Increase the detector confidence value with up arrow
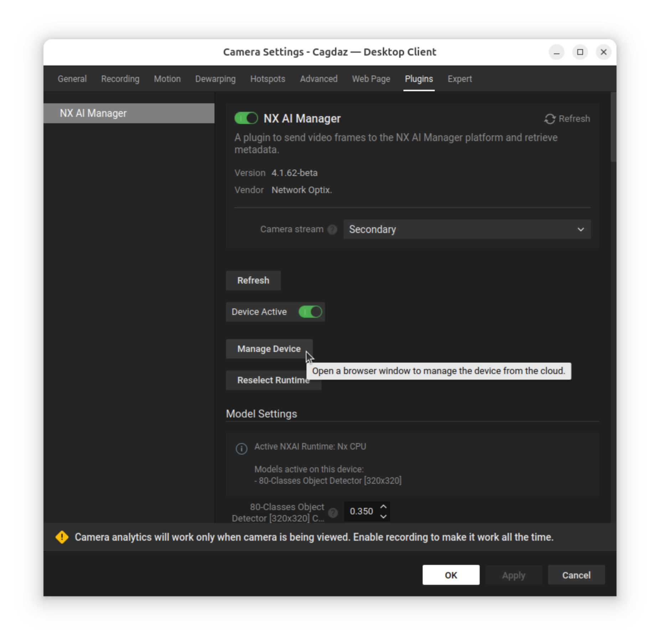Screen dimensions: 660x644 [x=383, y=507]
